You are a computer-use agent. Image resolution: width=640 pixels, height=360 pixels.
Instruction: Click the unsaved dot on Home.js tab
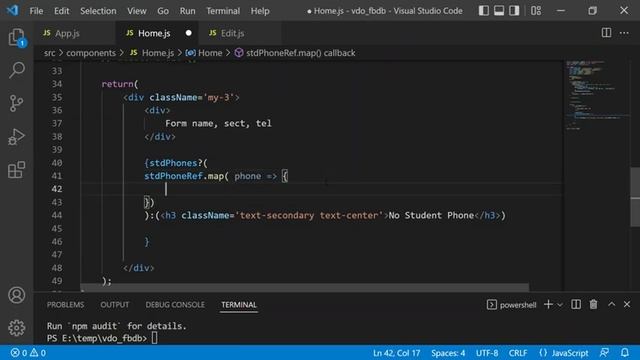(188, 33)
